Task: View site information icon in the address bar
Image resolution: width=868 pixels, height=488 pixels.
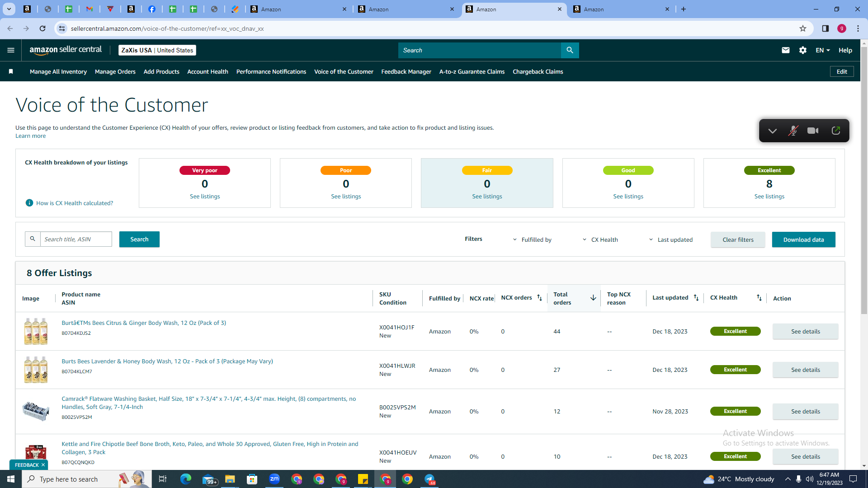Action: [x=62, y=28]
